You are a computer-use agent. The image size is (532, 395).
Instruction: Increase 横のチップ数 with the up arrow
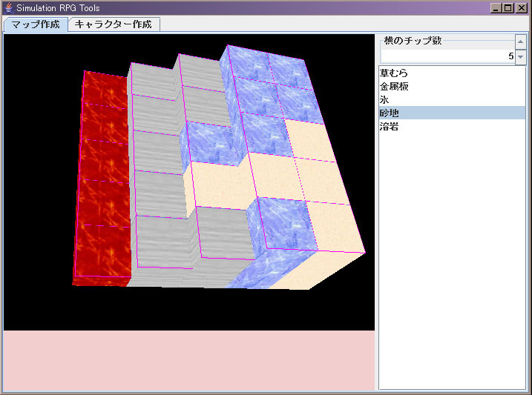(520, 42)
